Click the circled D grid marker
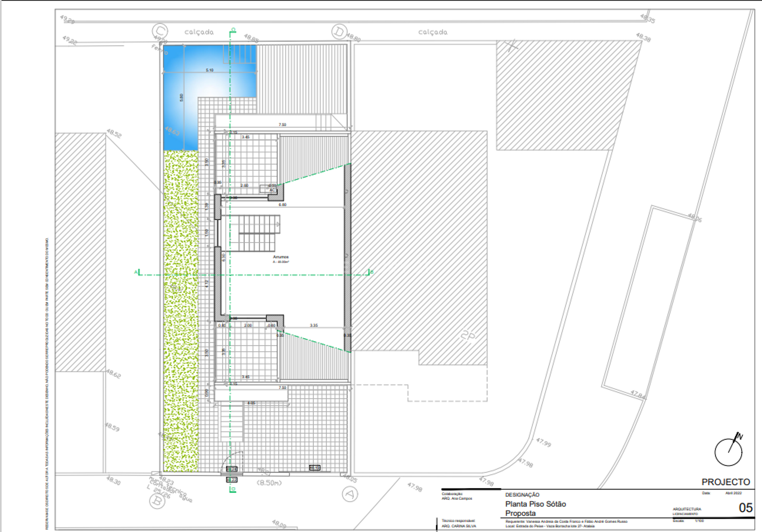The image size is (762, 532). coord(339,32)
